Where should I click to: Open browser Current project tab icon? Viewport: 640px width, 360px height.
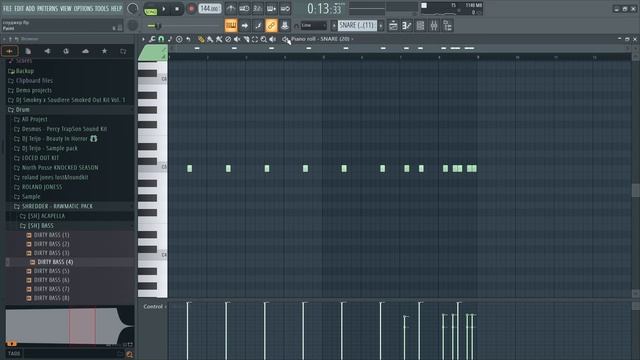pos(28,51)
